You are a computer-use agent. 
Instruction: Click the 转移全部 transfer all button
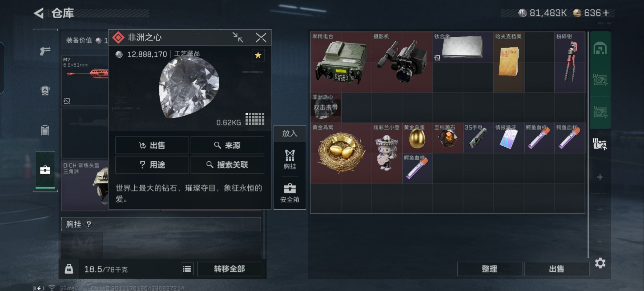[229, 269]
